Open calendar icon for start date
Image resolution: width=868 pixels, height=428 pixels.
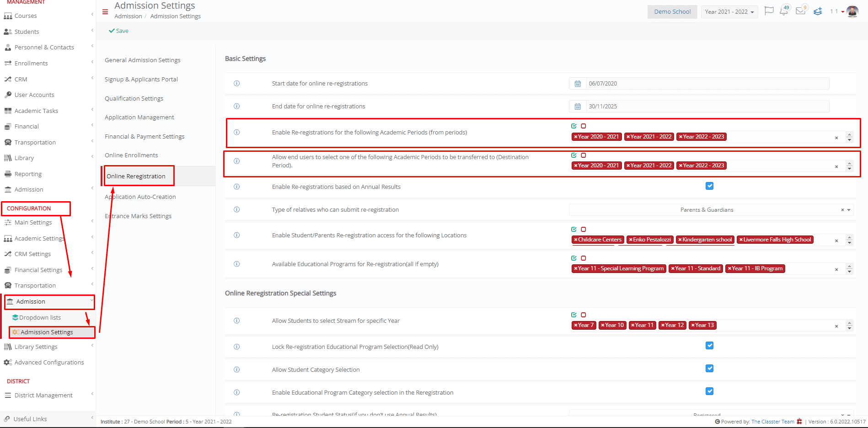coord(578,84)
